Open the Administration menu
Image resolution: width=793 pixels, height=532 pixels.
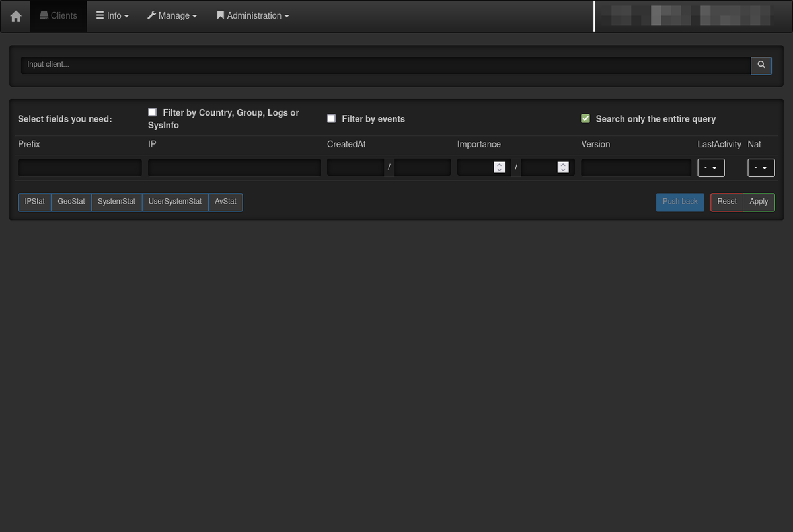[x=252, y=16]
